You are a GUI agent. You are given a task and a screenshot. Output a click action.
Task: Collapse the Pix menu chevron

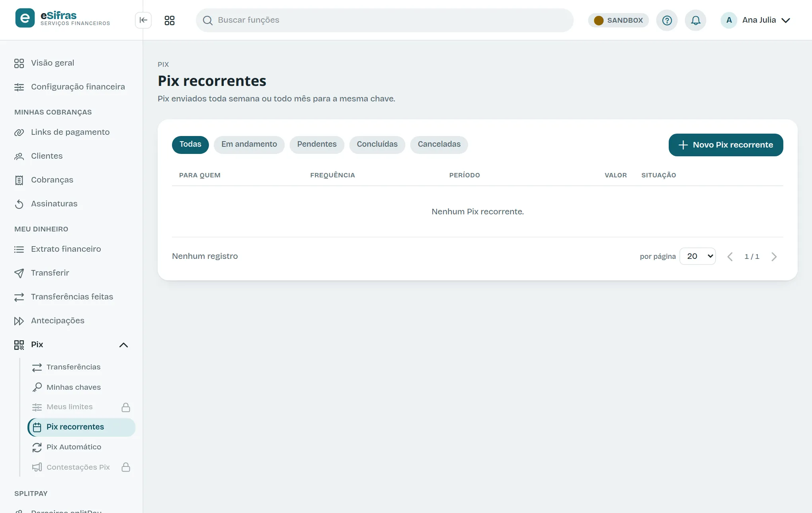point(124,345)
